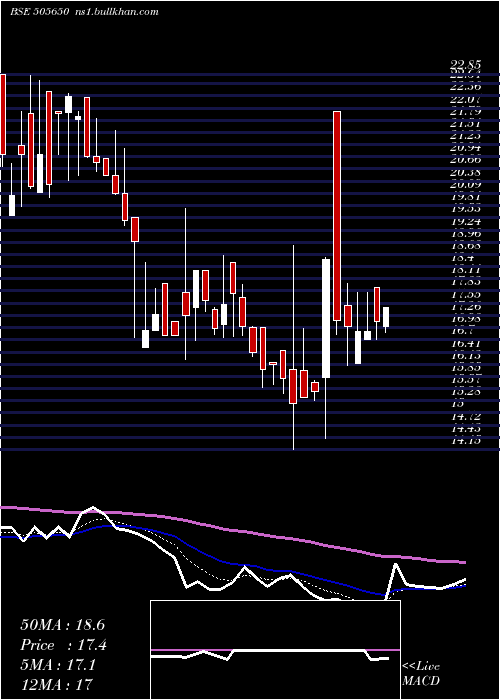Click the white MACD line inside inset box
Viewport: 500px width, 700px height.
[270, 654]
